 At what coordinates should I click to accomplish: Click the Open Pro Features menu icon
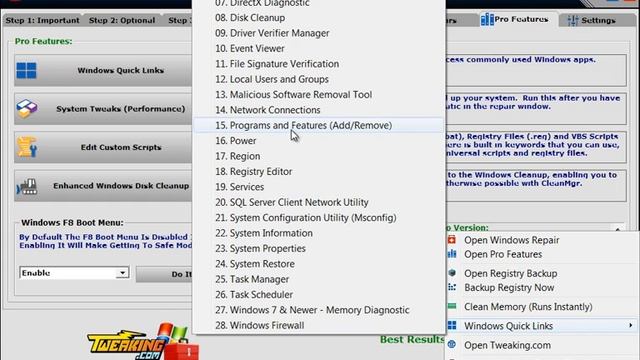pos(452,254)
